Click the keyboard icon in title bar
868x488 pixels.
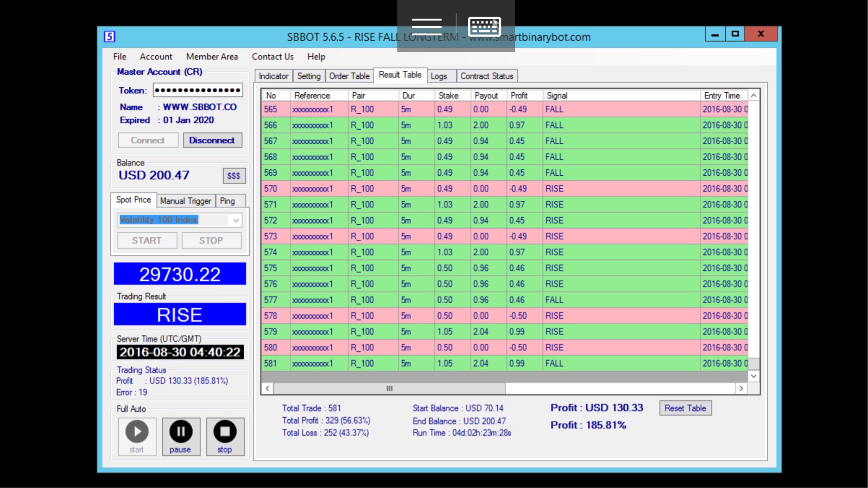click(484, 26)
